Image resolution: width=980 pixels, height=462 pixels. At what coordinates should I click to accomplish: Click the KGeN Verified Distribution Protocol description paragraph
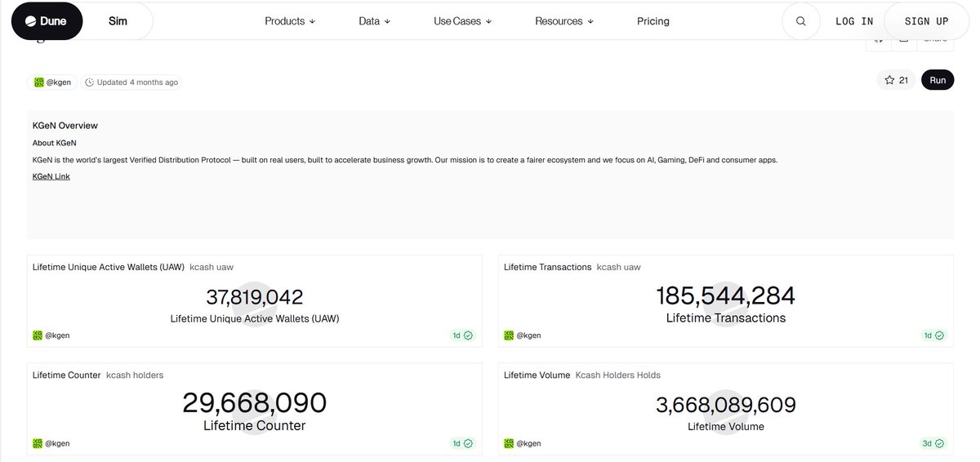click(405, 160)
